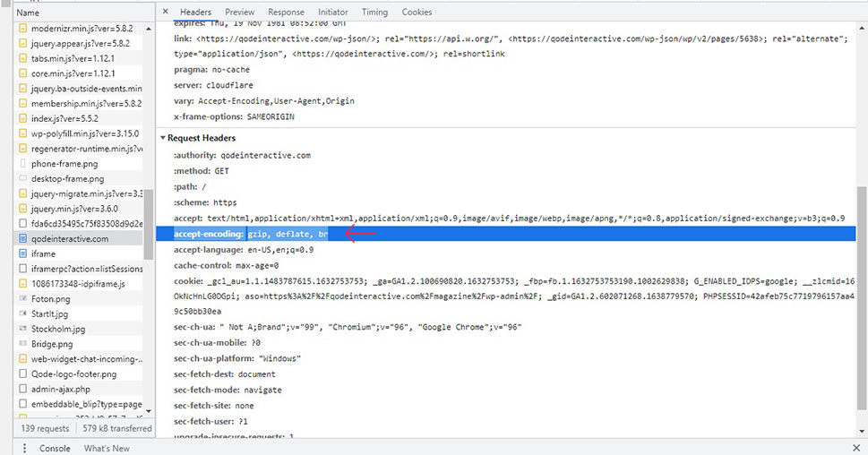The width and height of the screenshot is (868, 455).
Task: Switch to the Response tab
Action: (286, 12)
